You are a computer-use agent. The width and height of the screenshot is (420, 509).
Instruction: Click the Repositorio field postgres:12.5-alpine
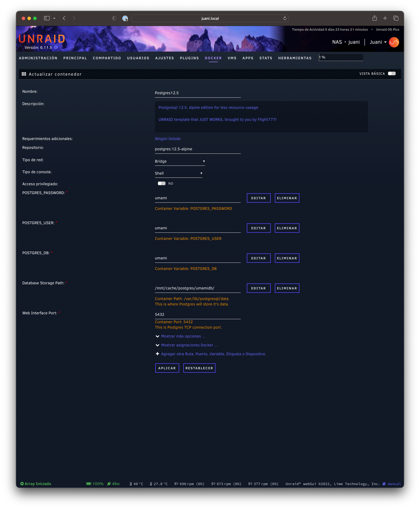(198, 149)
